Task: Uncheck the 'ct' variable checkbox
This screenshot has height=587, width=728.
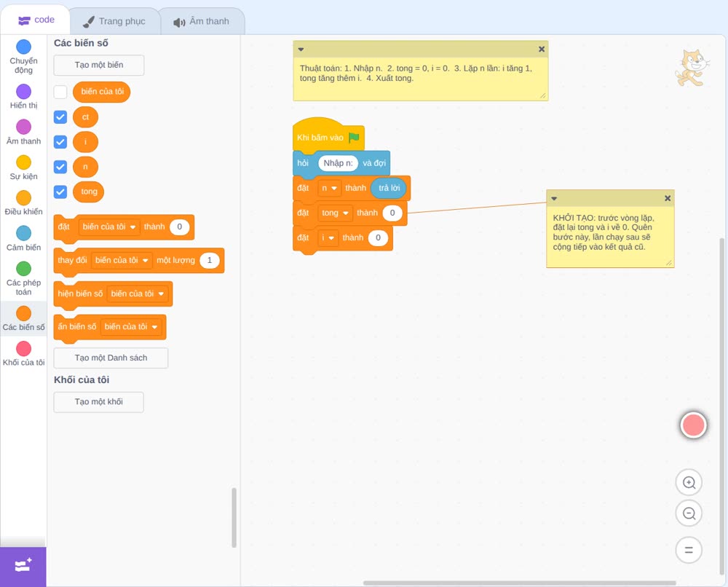Action: click(x=60, y=117)
